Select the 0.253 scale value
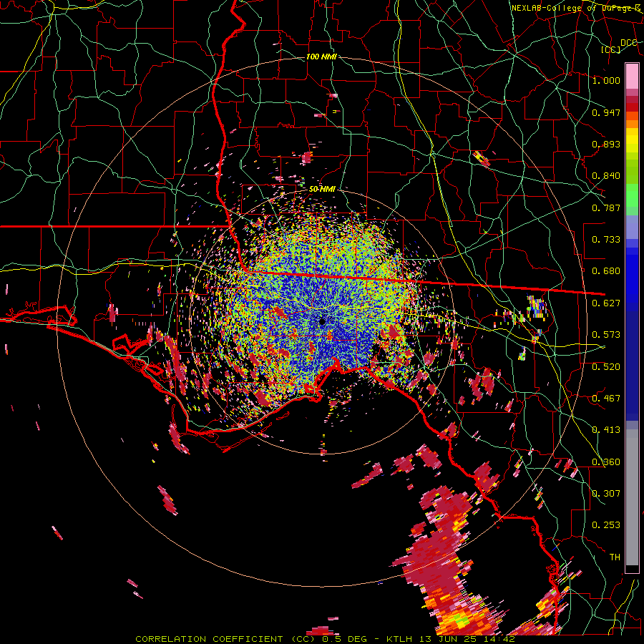This screenshot has width=644, height=644. [x=606, y=525]
